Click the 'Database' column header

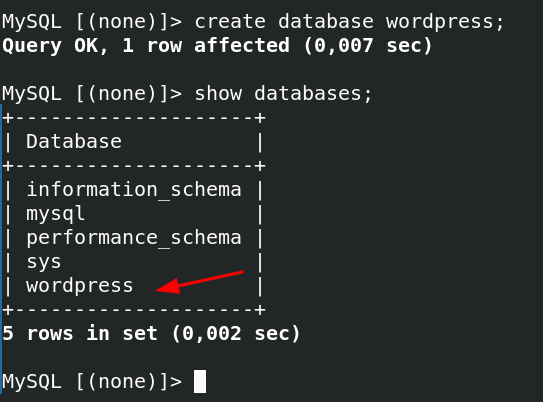click(74, 142)
